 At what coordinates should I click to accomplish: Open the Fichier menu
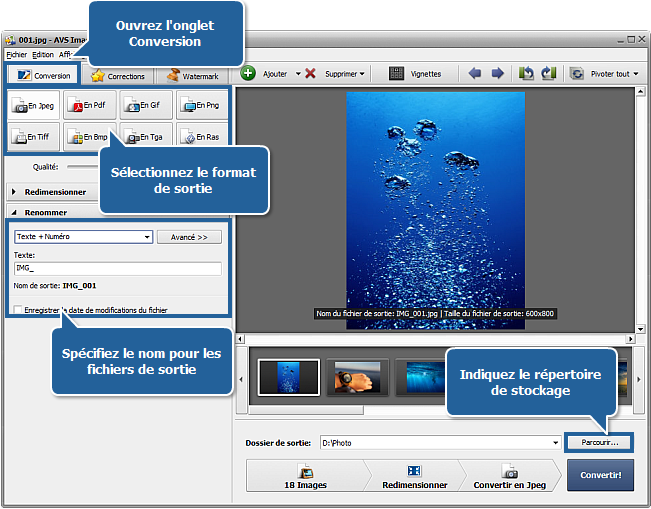(x=16, y=54)
